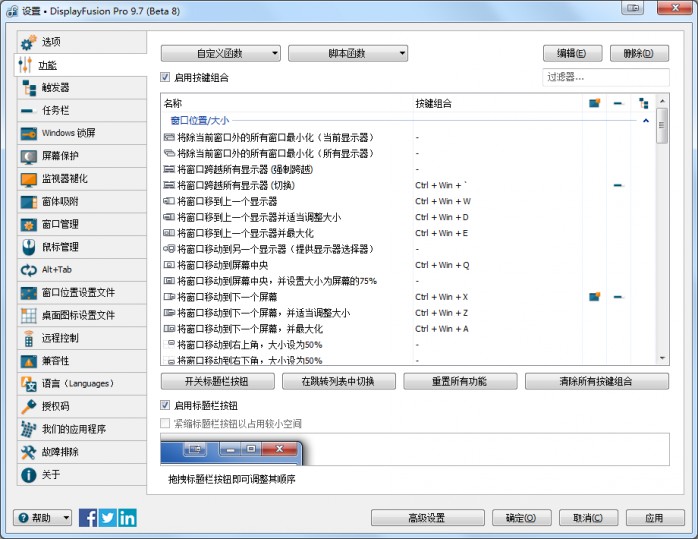Open the 窗口管理 icon
The width and height of the screenshot is (698, 539).
coord(28,224)
